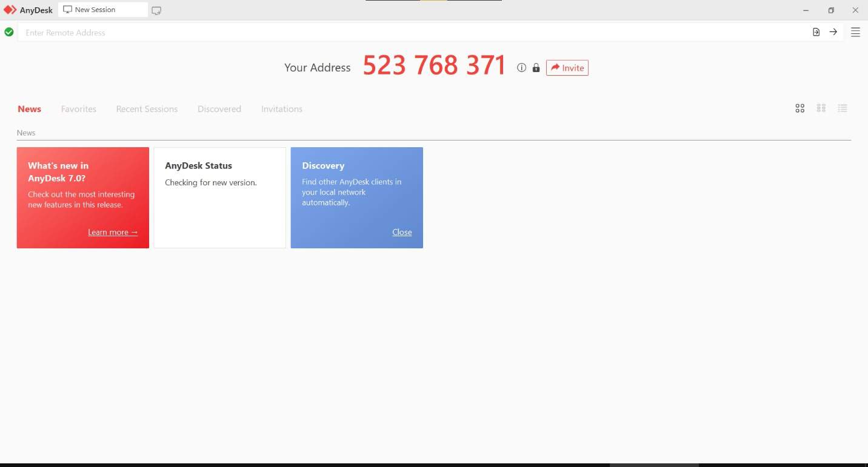Select the New Session tab in title bar
This screenshot has height=467, width=868.
pos(102,10)
